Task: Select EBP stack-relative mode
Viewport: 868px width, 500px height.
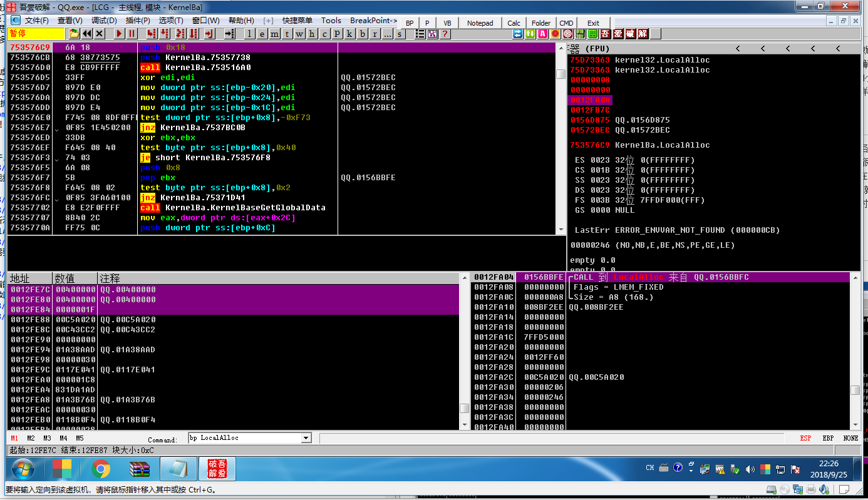Action: click(828, 438)
